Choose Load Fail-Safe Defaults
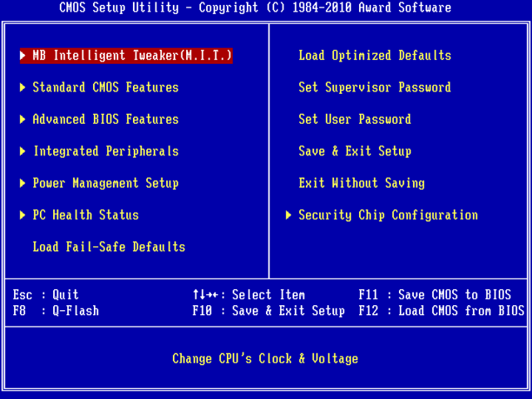Viewport: 532px width, 399px height. click(x=109, y=247)
